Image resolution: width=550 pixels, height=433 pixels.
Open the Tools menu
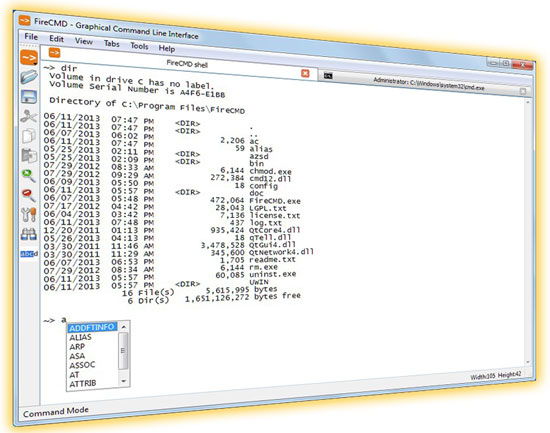click(x=139, y=46)
